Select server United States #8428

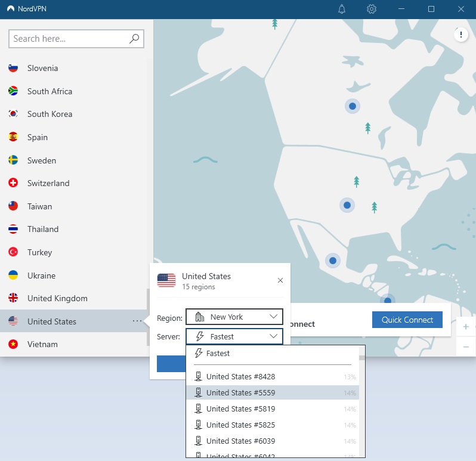pyautogui.click(x=273, y=377)
